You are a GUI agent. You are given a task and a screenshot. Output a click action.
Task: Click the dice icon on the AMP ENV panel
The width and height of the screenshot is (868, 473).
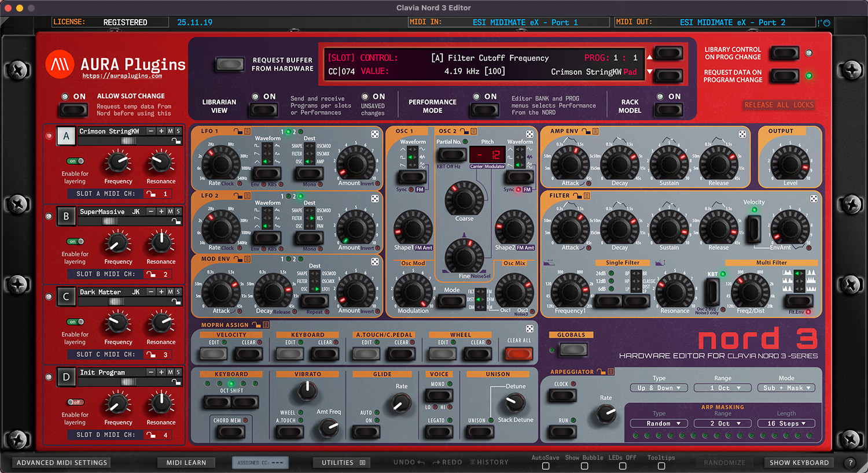coord(742,133)
